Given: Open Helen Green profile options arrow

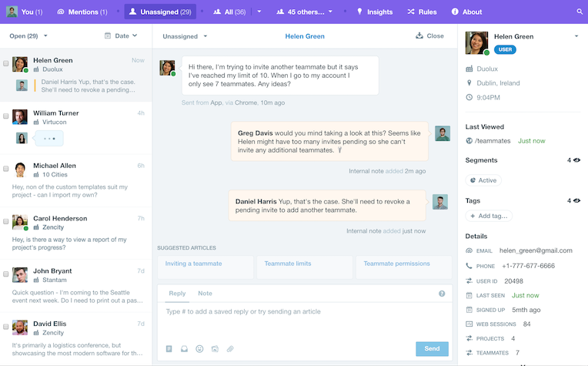Looking at the screenshot, I should click(576, 36).
